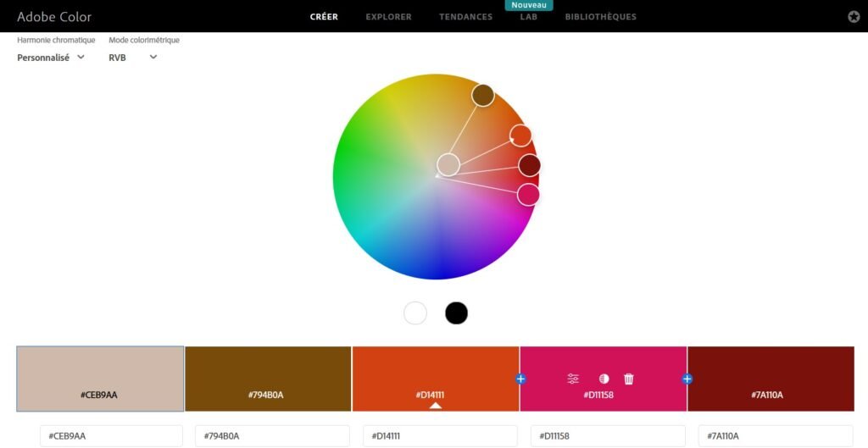Click the star icon in top bar

(x=854, y=17)
